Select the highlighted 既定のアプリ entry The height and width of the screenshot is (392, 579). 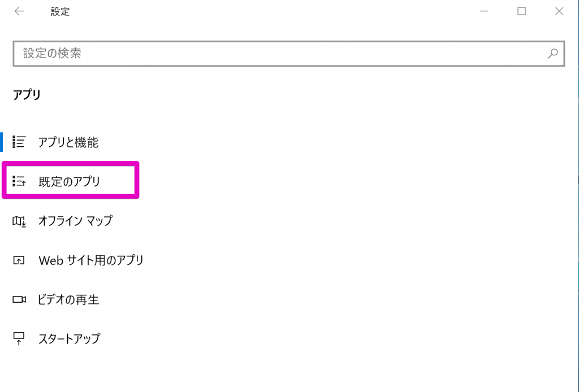click(x=70, y=181)
